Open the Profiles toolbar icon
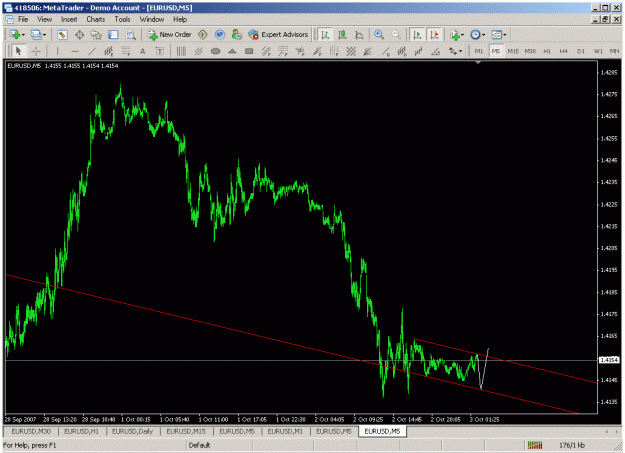 36,35
